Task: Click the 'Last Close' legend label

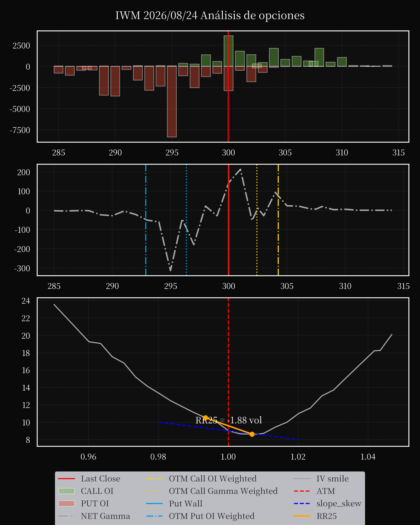Action: pos(101,478)
